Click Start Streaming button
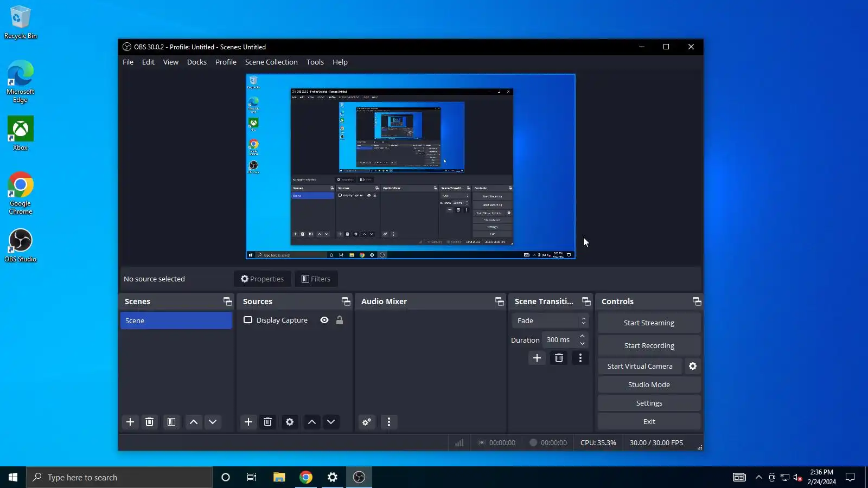The width and height of the screenshot is (868, 488). tap(649, 323)
